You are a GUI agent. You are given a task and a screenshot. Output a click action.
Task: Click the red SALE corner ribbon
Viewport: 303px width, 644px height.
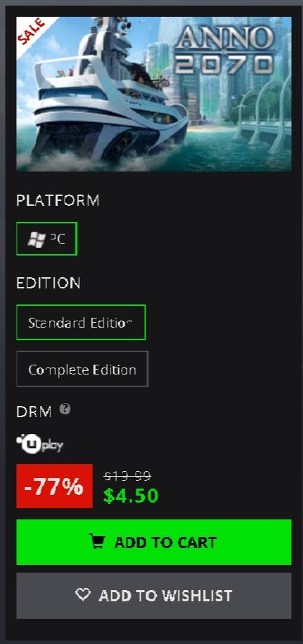pos(32,31)
